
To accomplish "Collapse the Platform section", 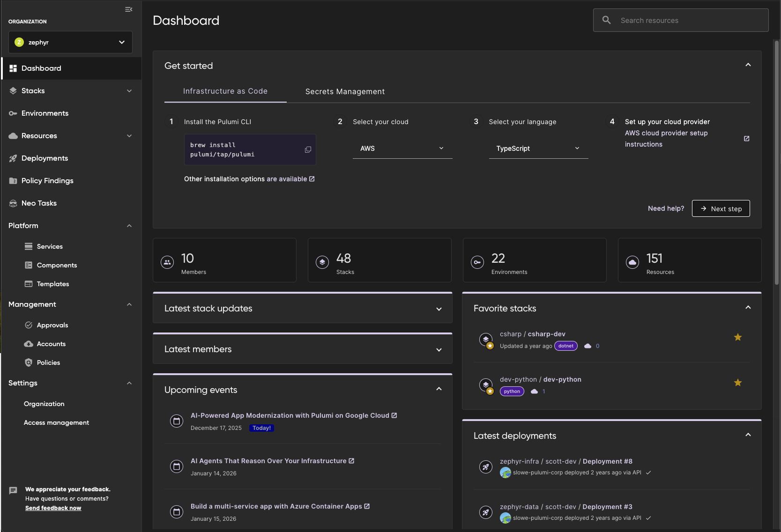I will 129,226.
